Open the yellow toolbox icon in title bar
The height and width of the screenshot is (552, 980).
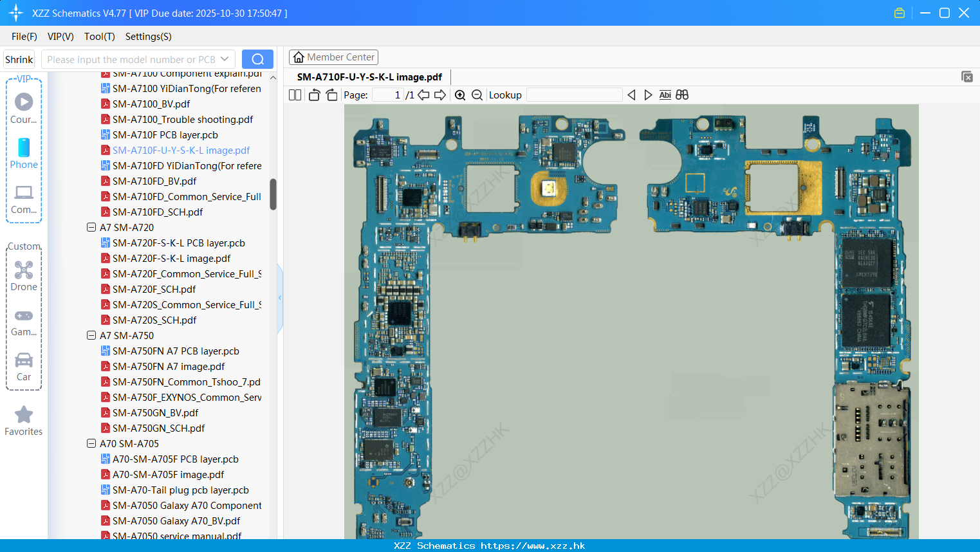click(900, 13)
